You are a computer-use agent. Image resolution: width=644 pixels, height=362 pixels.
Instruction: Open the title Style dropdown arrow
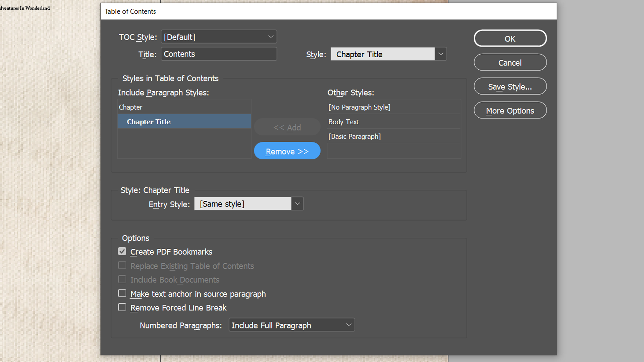441,54
